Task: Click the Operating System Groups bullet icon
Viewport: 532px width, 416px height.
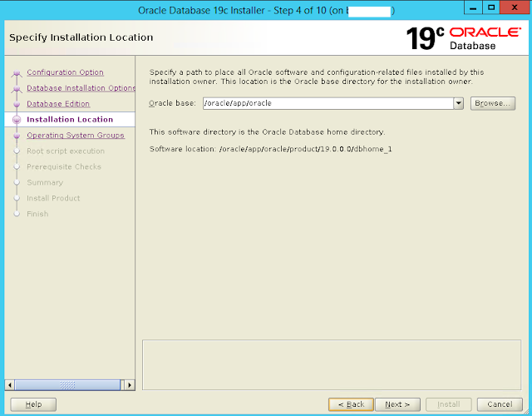Action: [17, 136]
